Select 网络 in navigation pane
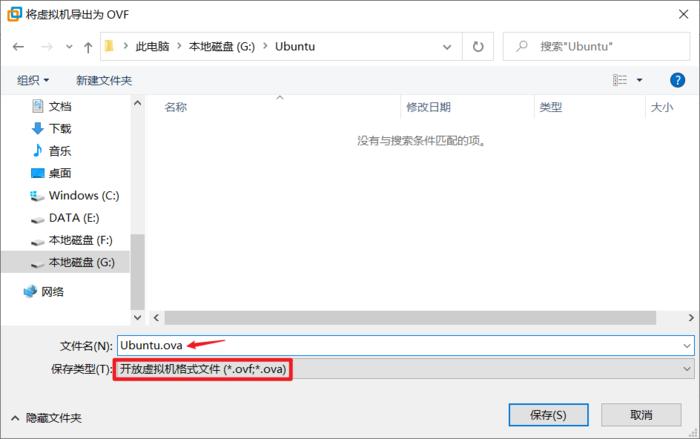 (x=52, y=292)
